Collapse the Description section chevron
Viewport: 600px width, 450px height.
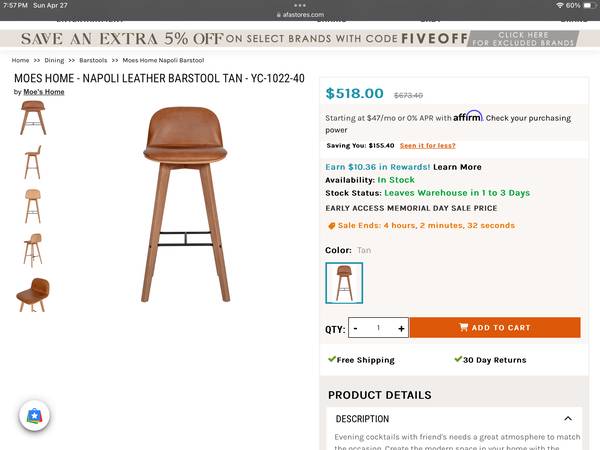568,419
